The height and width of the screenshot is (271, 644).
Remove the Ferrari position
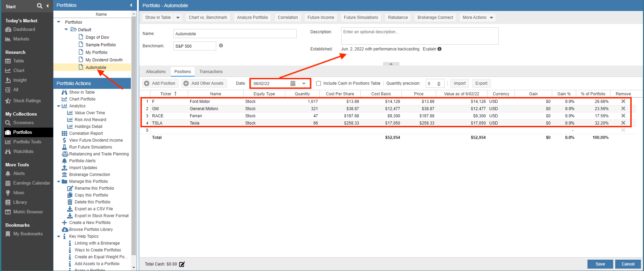(x=623, y=116)
